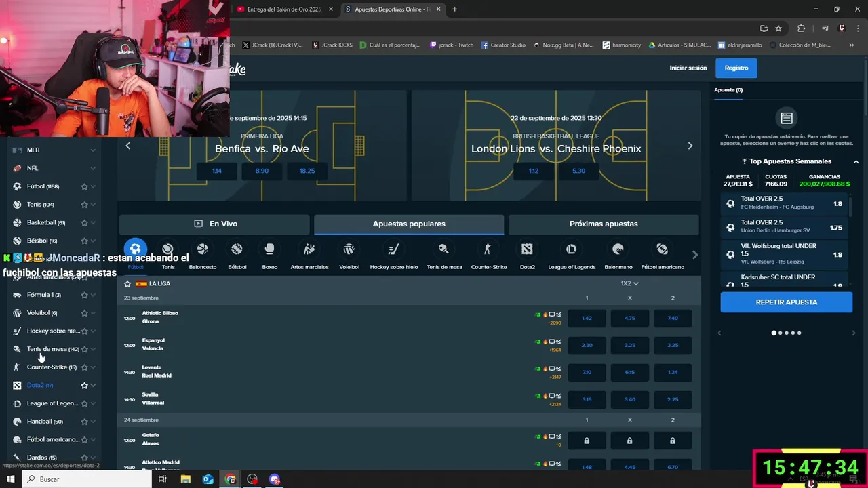Screen dimensions: 868x488
Task: Open the Counter-Strike carousel icon
Action: 488,249
